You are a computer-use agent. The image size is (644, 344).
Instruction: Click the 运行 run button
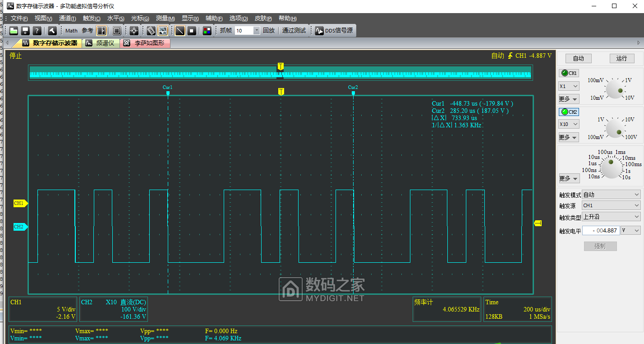[x=621, y=58]
